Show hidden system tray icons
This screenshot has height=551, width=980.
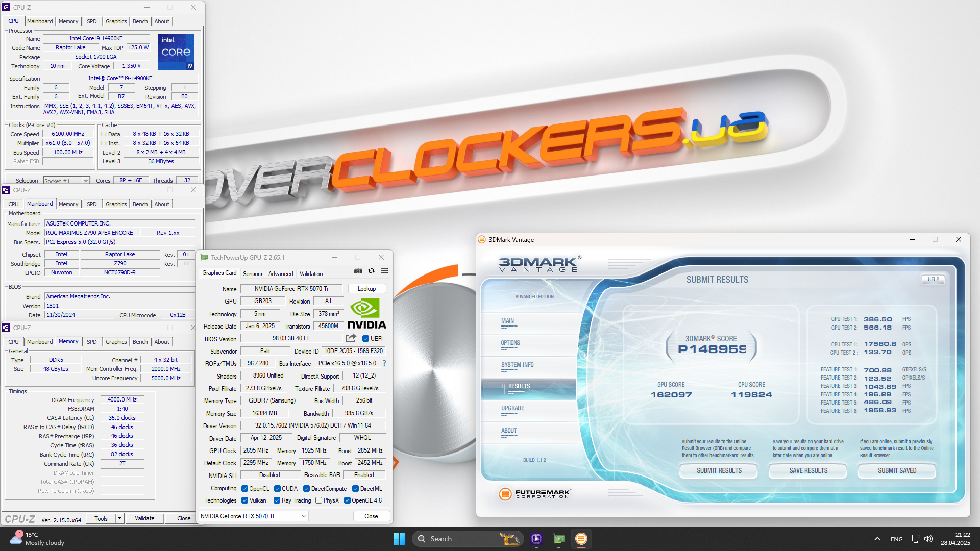(x=877, y=539)
